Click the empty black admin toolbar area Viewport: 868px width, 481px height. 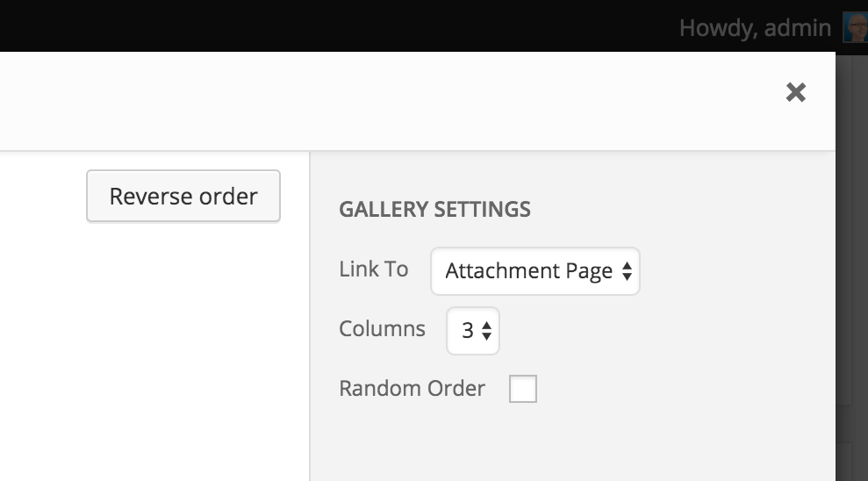332,25
